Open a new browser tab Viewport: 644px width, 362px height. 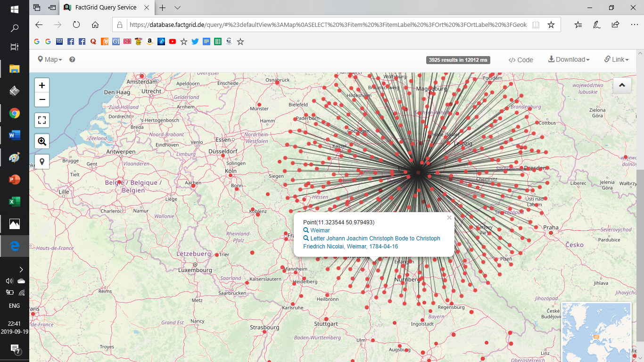[x=163, y=8]
